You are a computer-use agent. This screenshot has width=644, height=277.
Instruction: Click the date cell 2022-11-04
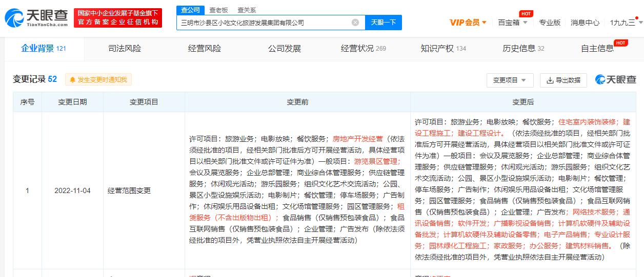72,190
